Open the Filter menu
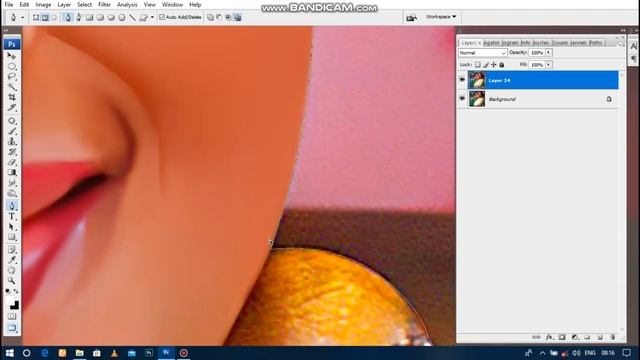This screenshot has height=360, width=640. click(x=104, y=4)
